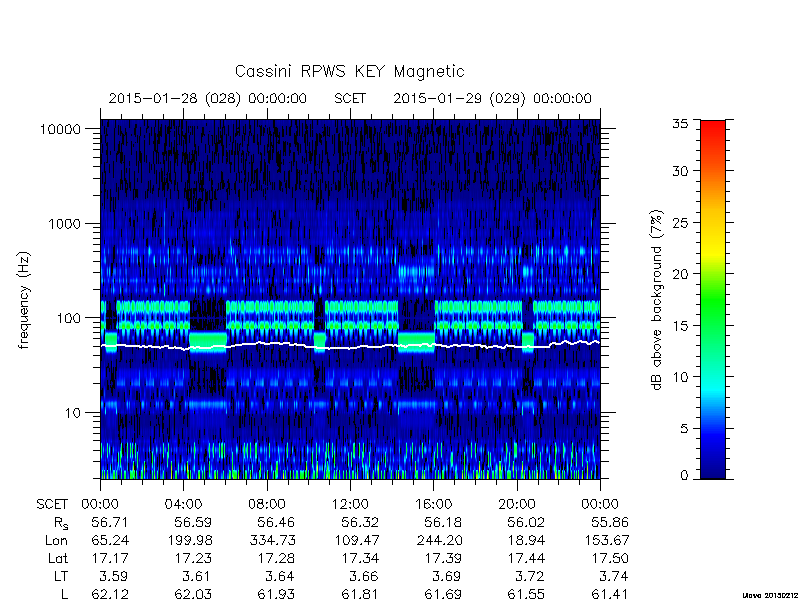Image resolution: width=800 pixels, height=600 pixels.
Task: Select the Lat value 17.50
Action: point(610,559)
